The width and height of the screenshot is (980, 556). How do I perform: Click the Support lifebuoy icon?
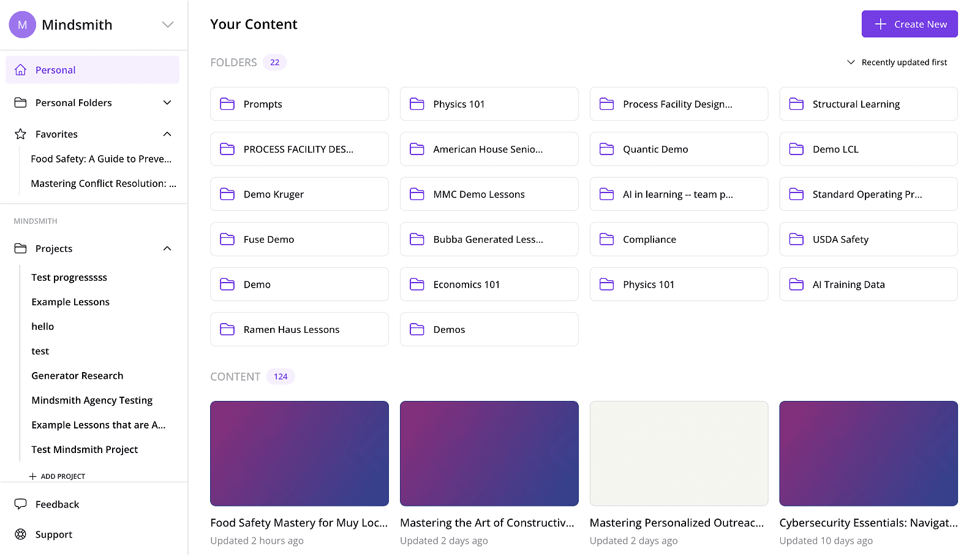click(x=21, y=534)
